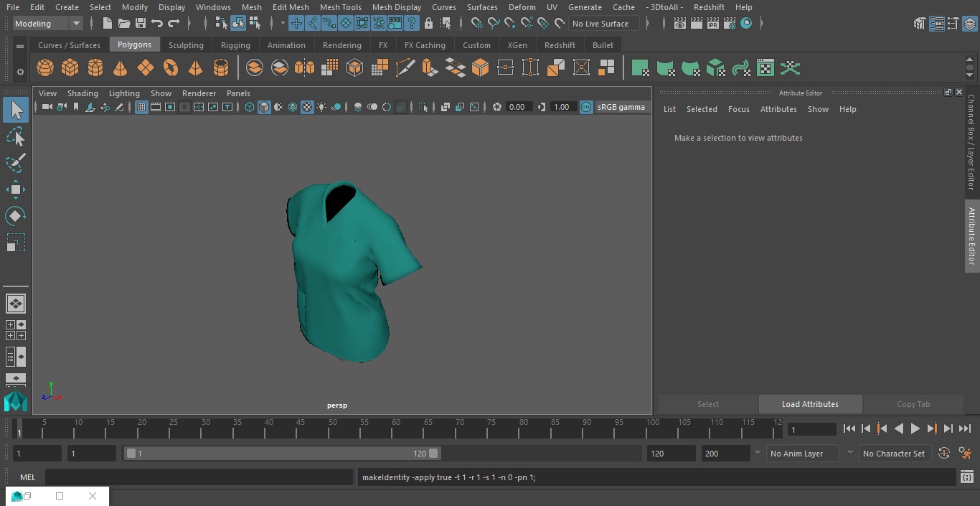980x506 pixels.
Task: Toggle smooth shade all in viewport
Action: pos(264,107)
